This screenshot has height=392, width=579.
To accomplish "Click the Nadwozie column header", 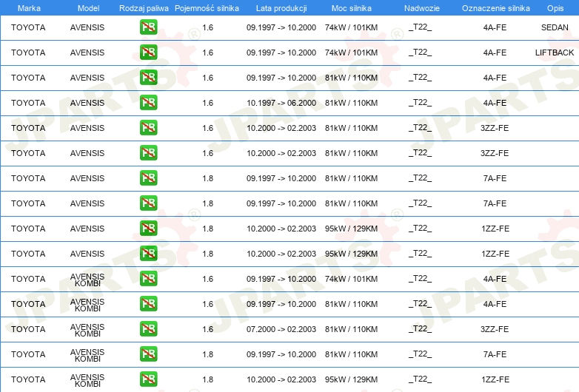I will 422,8.
